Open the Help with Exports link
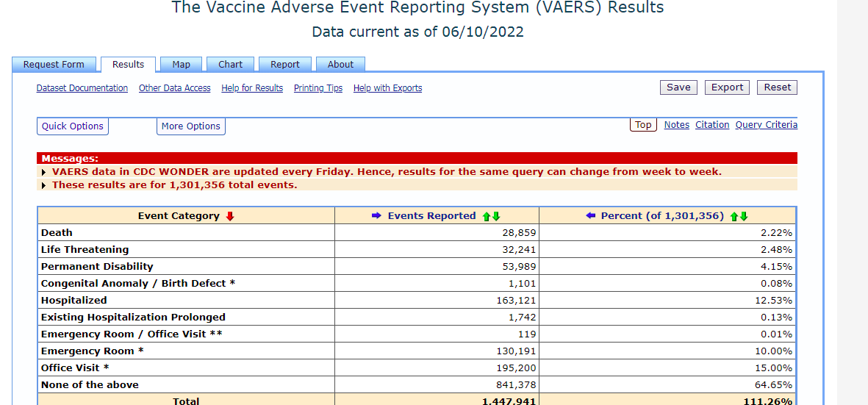 (387, 88)
